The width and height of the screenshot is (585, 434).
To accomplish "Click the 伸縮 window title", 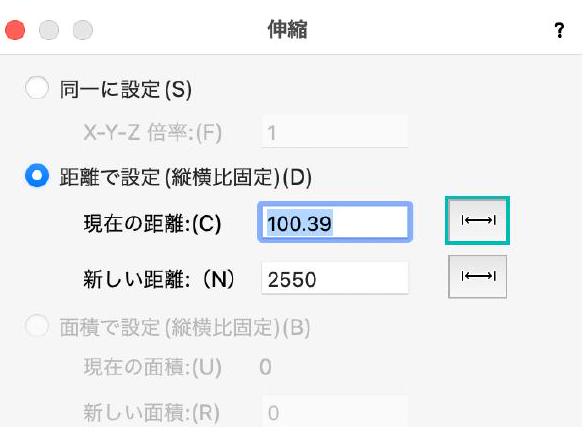I will [287, 29].
